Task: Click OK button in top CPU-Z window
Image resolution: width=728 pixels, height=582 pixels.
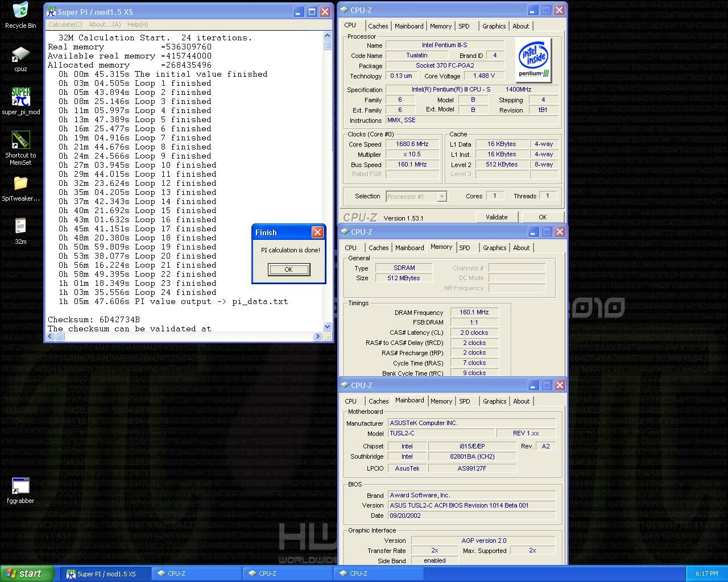Action: coord(543,217)
